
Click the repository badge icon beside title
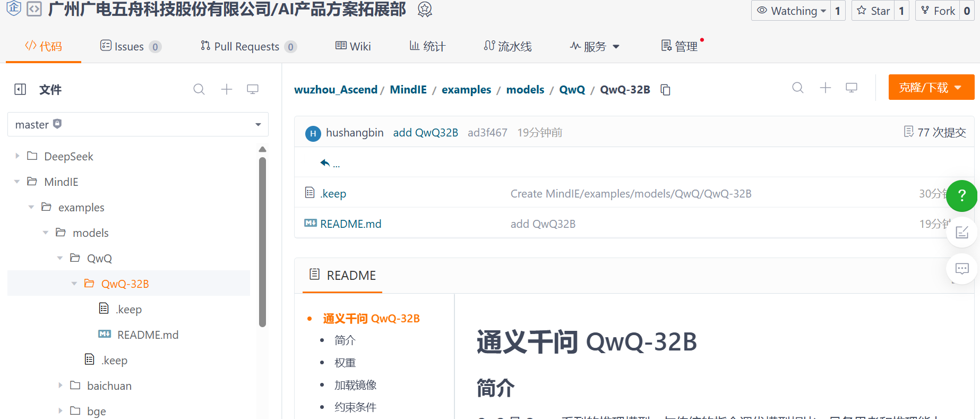(425, 10)
